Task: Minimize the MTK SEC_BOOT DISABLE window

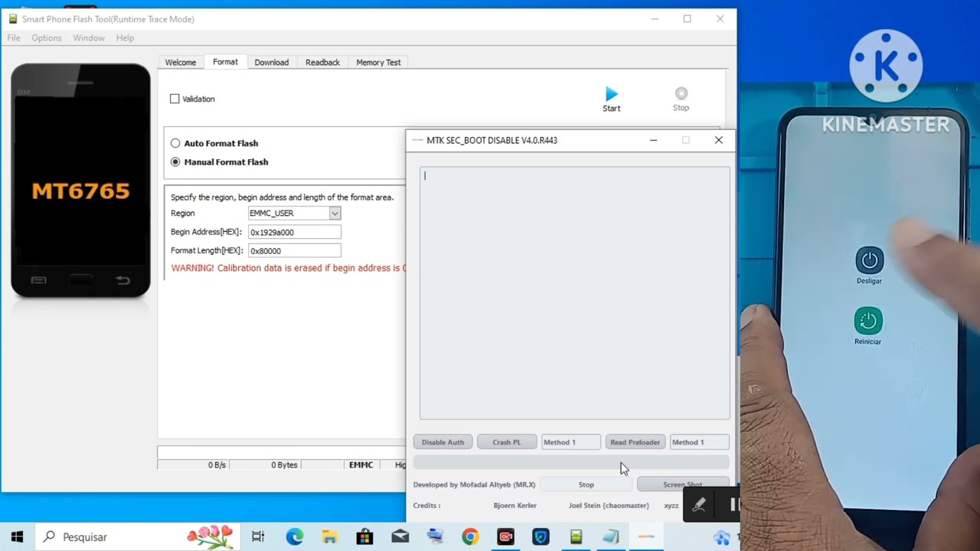Action: [653, 140]
